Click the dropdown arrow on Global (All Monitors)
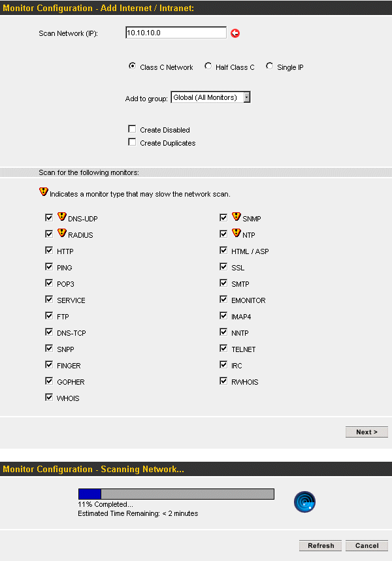The height and width of the screenshot is (561, 392). coord(247,97)
